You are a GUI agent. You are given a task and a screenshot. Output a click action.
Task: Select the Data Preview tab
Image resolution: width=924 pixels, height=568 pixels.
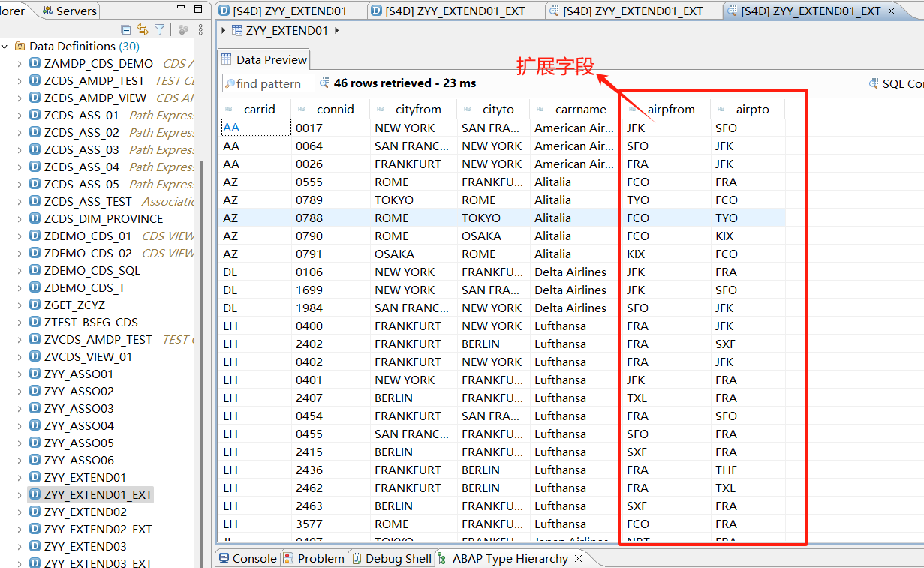pyautogui.click(x=263, y=59)
